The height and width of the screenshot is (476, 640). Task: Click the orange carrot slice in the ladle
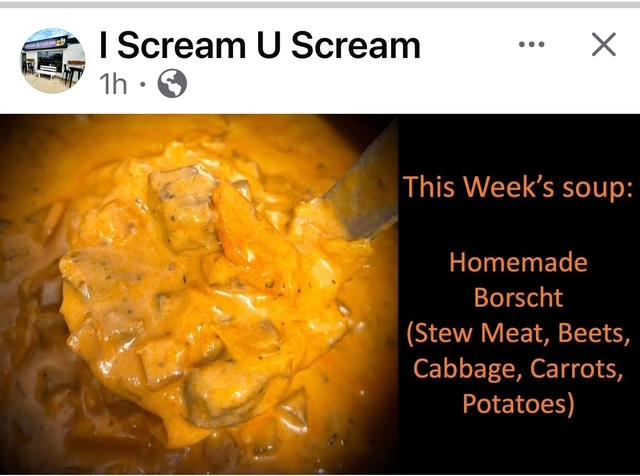[x=241, y=229]
